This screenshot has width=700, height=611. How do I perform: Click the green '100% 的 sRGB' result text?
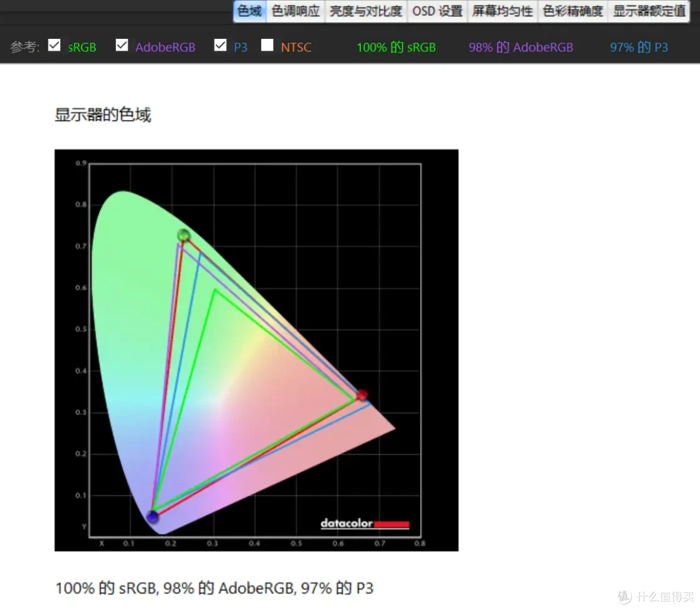point(396,47)
